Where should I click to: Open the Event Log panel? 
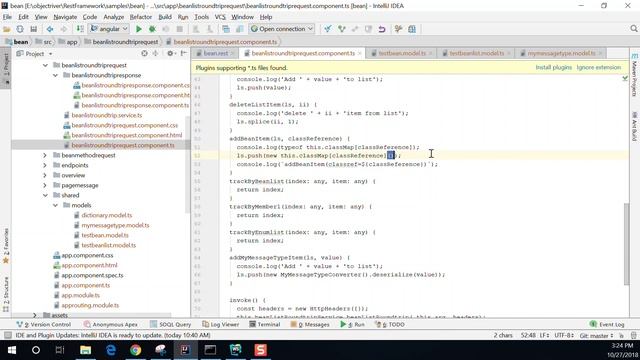(607, 324)
